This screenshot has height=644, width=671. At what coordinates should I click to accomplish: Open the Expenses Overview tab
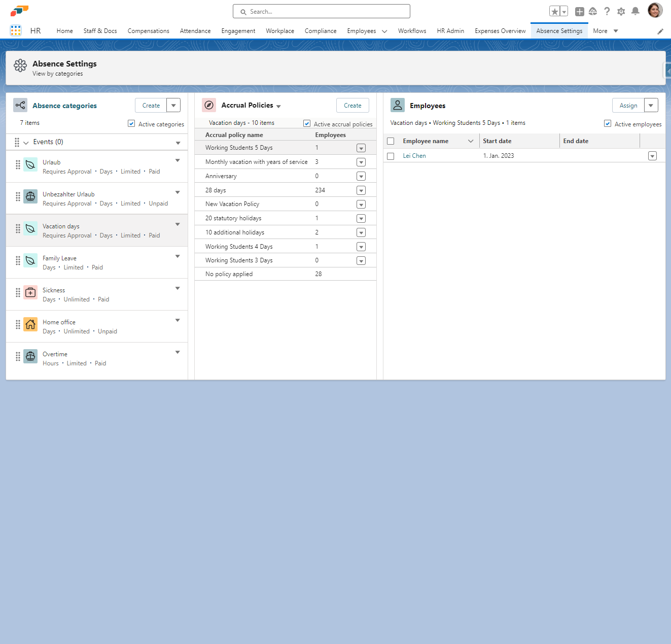point(500,31)
